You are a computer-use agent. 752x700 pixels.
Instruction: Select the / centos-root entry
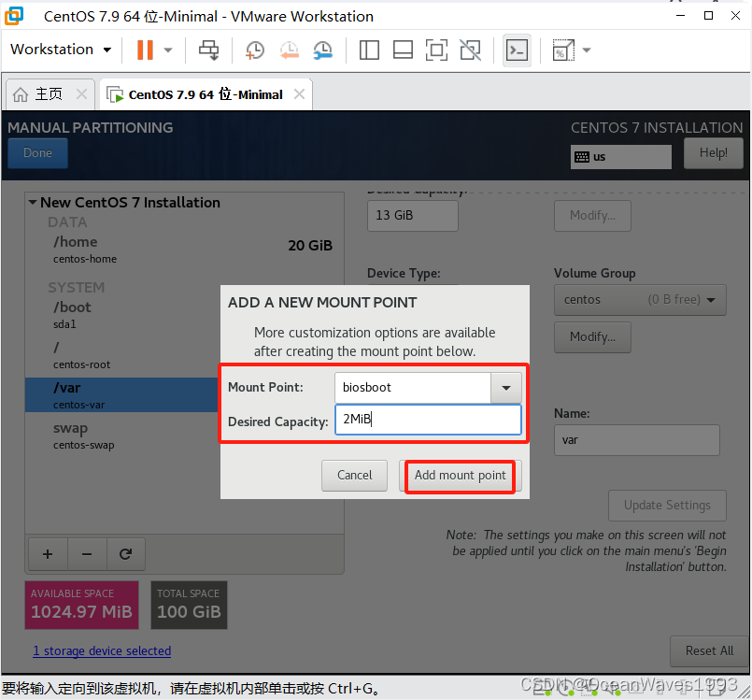point(122,355)
